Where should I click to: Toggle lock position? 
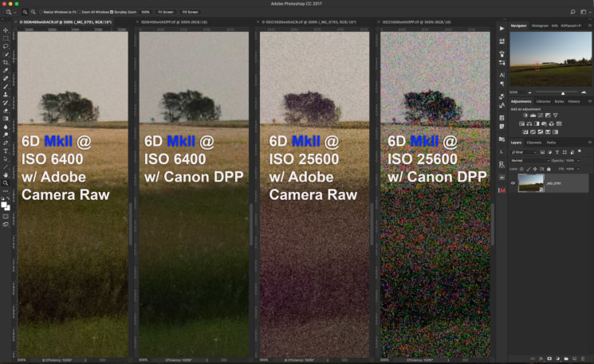coord(535,169)
